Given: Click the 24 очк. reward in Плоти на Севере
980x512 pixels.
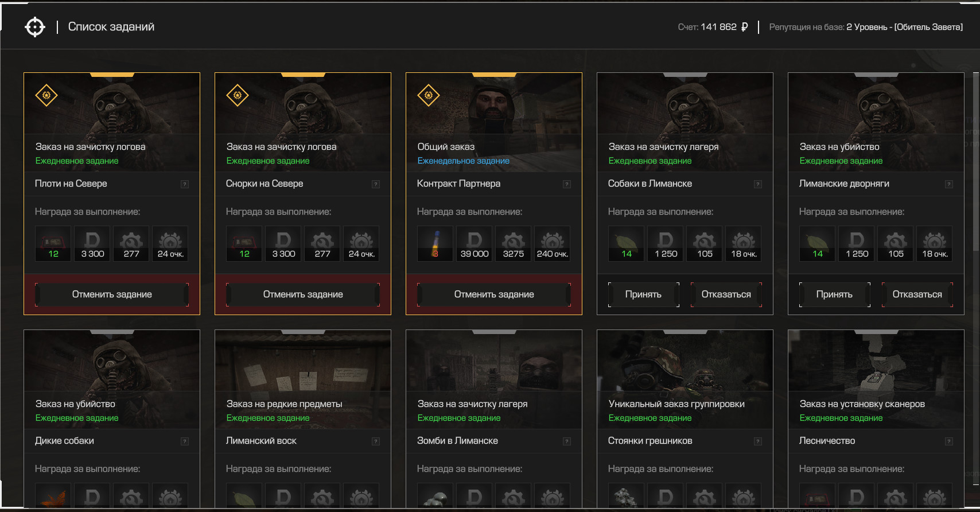Looking at the screenshot, I should point(170,244).
